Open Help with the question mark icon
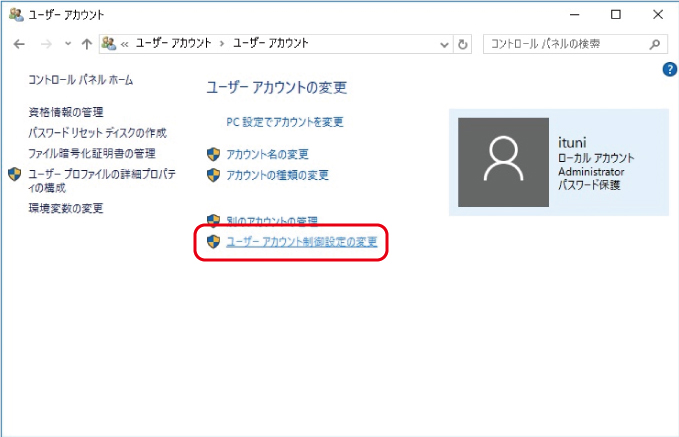This screenshot has width=679, height=437. click(669, 69)
